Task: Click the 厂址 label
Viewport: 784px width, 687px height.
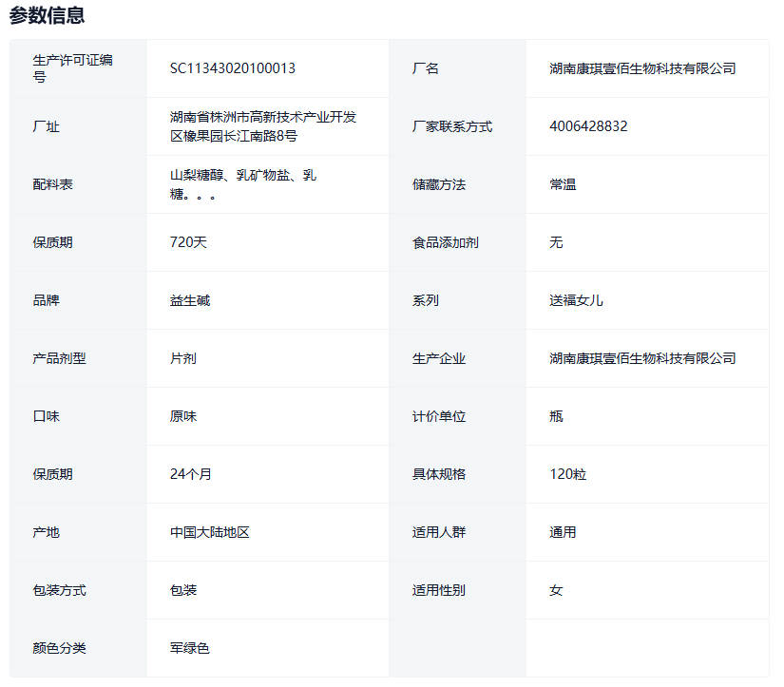Action: pos(46,126)
